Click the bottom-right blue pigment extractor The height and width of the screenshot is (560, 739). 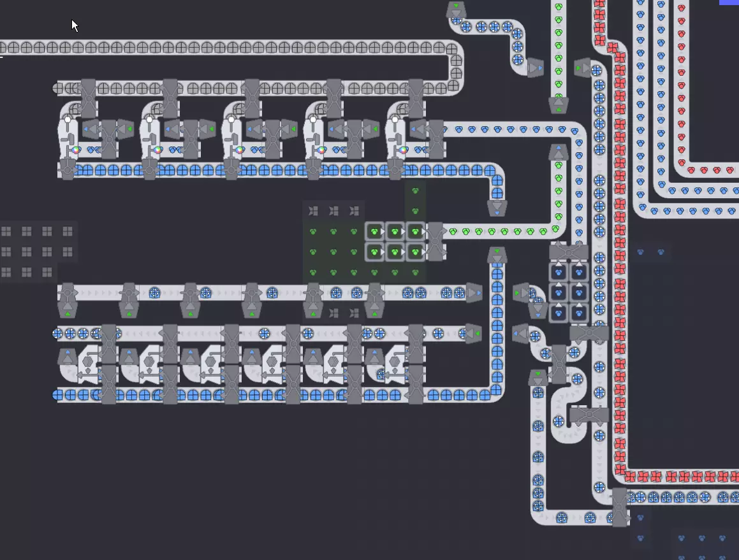pyautogui.click(x=579, y=313)
